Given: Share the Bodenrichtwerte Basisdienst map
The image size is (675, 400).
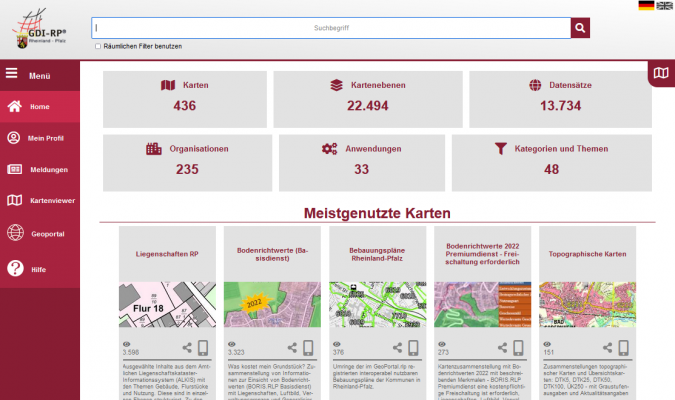Looking at the screenshot, I should 292,347.
